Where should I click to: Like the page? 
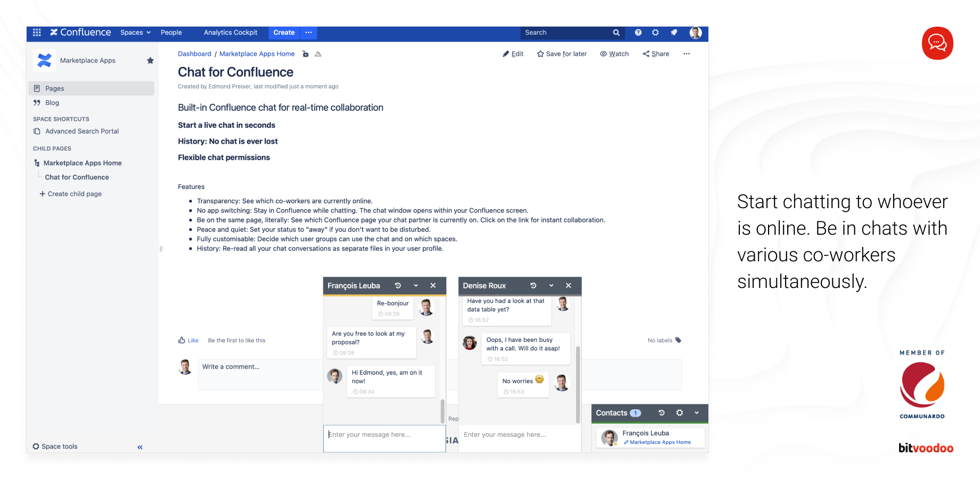189,340
